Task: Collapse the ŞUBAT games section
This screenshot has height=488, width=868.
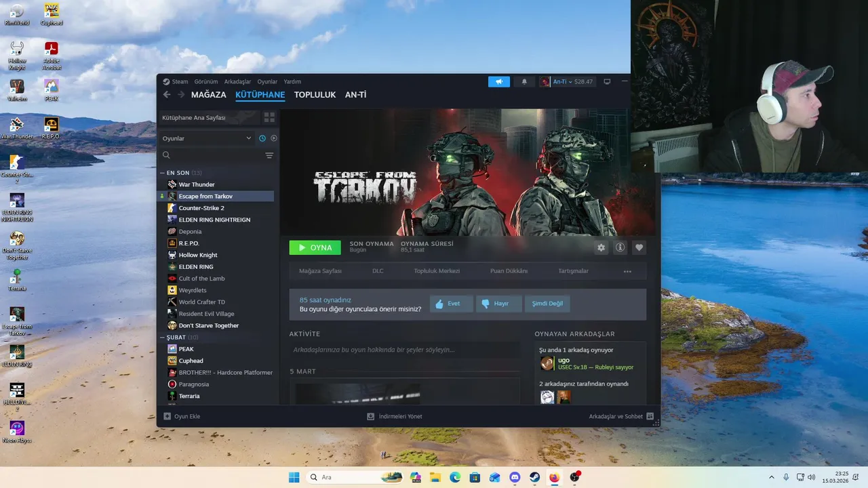Action: click(x=163, y=337)
